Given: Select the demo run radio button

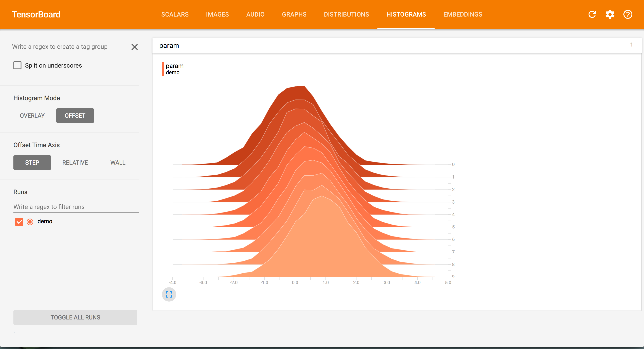Looking at the screenshot, I should tap(30, 222).
